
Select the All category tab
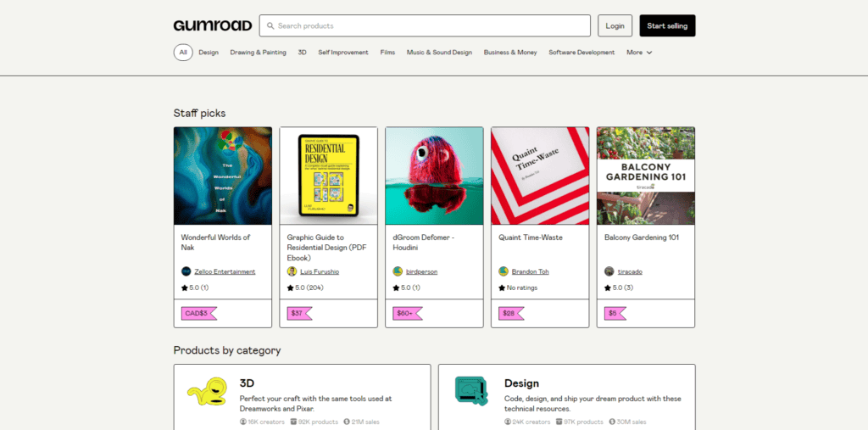click(x=183, y=53)
